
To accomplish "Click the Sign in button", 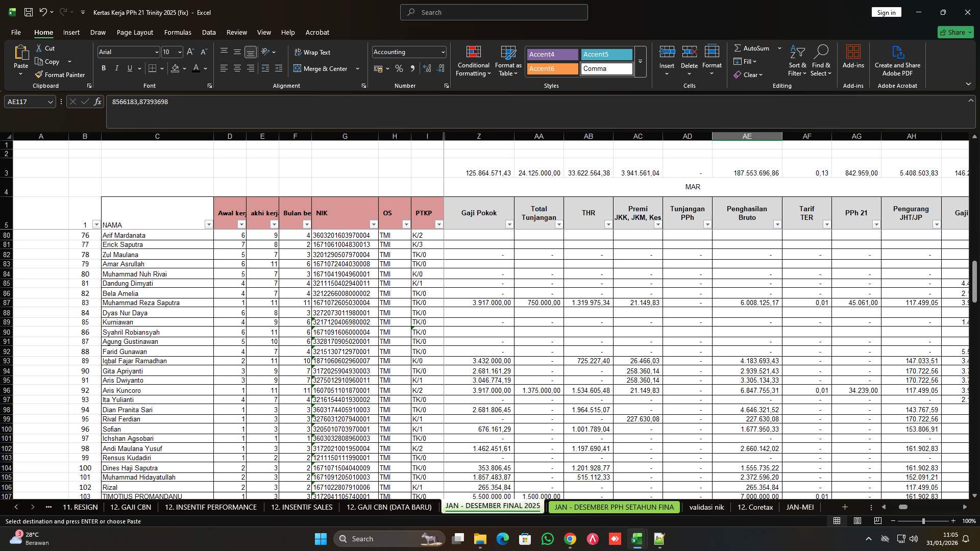I will click(x=886, y=12).
